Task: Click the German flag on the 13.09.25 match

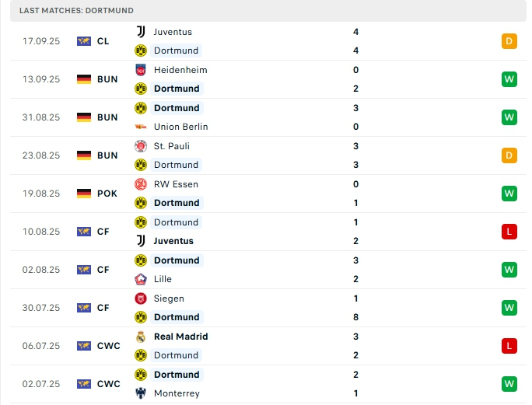Action: [84, 79]
